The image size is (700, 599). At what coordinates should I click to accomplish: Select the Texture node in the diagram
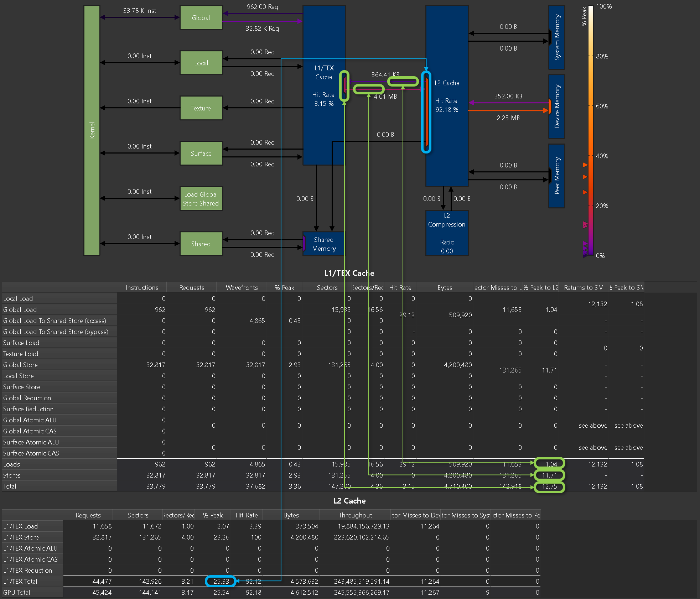[201, 108]
